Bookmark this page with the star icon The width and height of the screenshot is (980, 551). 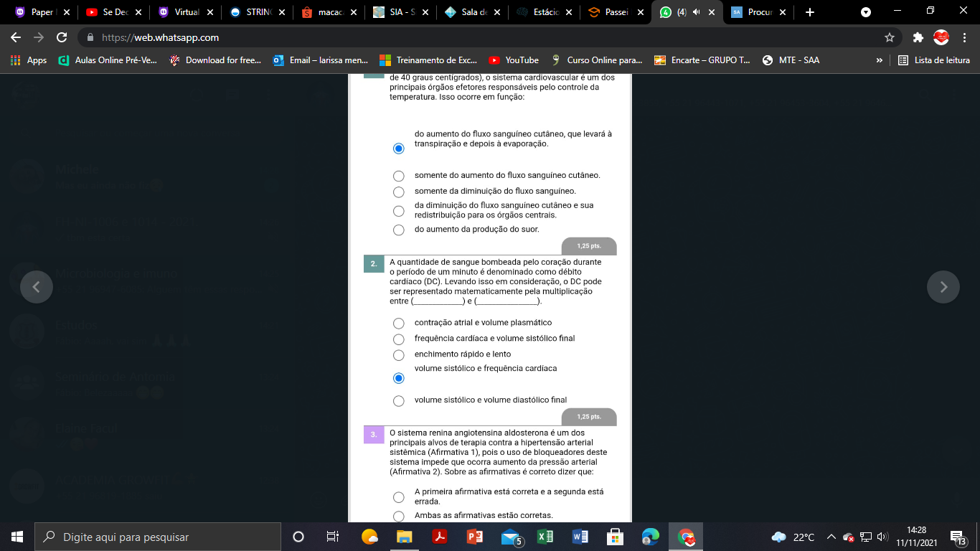(890, 37)
